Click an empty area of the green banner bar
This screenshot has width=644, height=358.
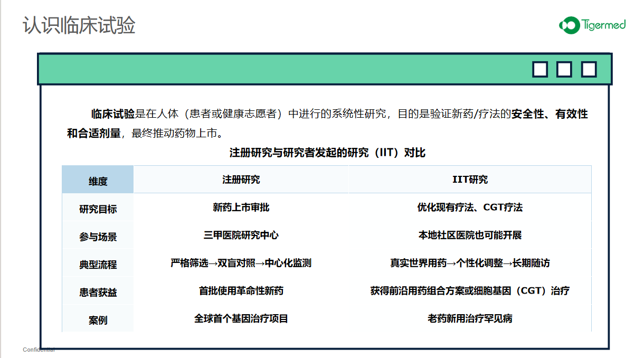click(x=264, y=69)
